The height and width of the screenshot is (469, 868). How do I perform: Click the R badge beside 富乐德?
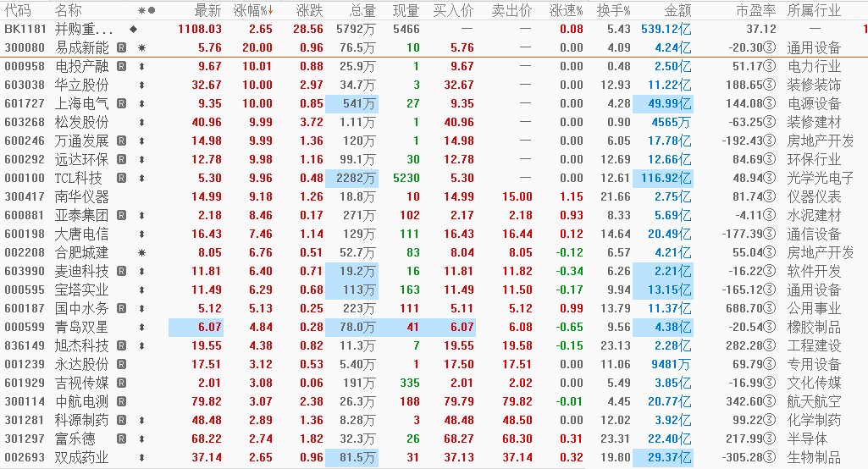coord(122,439)
